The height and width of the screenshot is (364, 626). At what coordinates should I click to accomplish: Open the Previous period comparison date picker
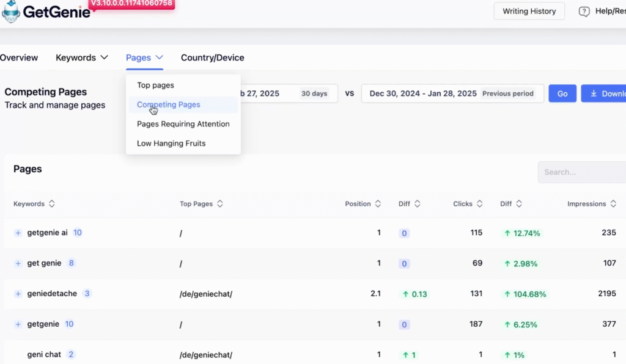pos(453,93)
